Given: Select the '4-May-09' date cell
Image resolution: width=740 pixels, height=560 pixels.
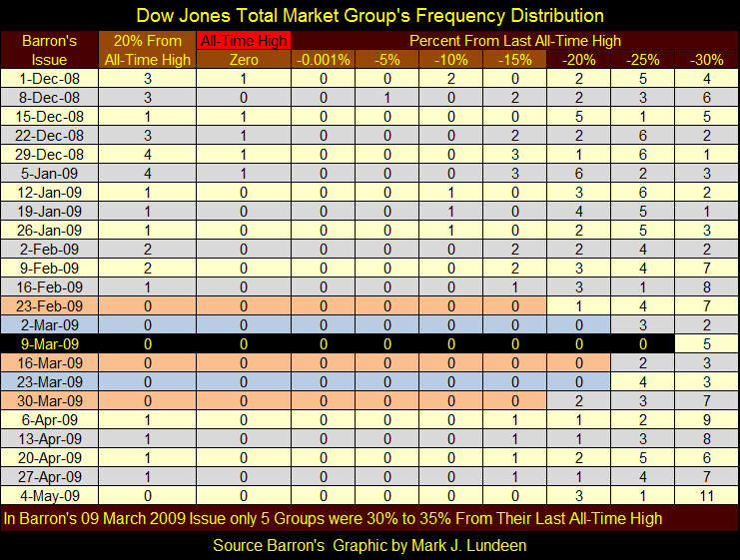Looking at the screenshot, I should (x=50, y=496).
